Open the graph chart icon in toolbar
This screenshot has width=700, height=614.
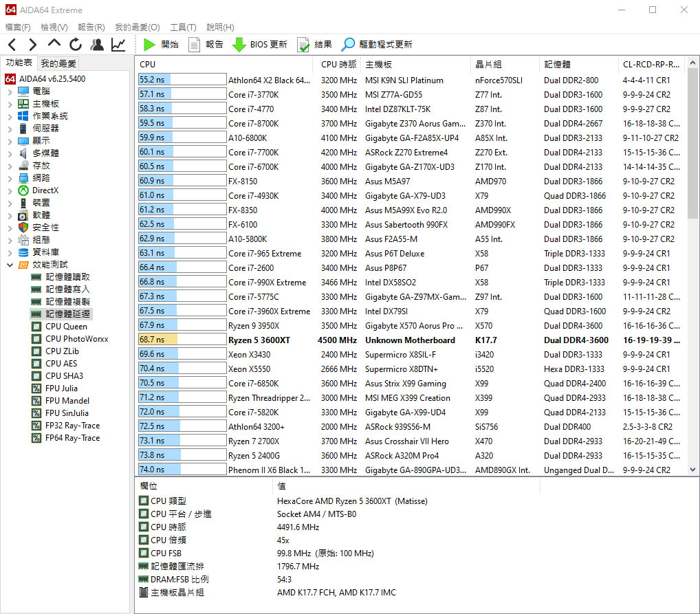click(118, 44)
